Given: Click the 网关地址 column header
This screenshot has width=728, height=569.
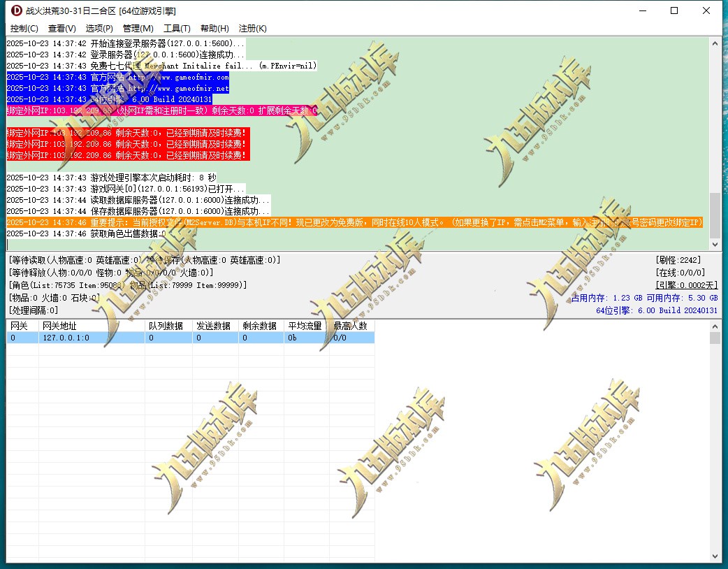Looking at the screenshot, I should (x=92, y=326).
